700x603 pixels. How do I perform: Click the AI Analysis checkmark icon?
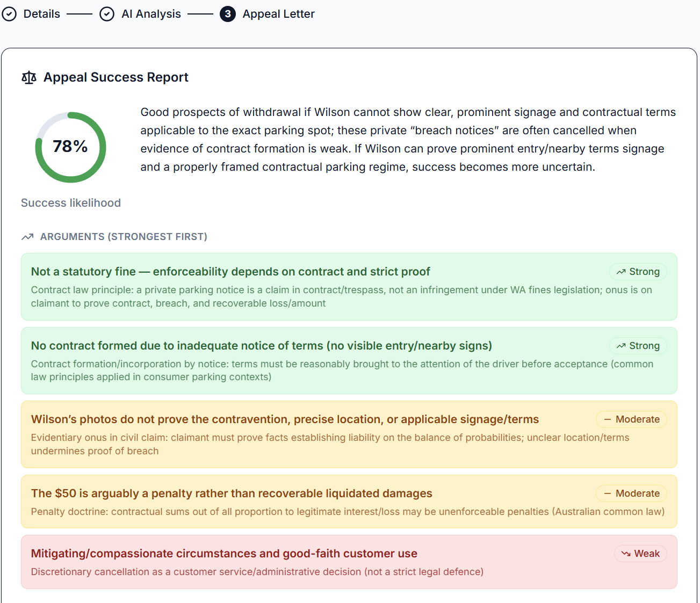[107, 14]
